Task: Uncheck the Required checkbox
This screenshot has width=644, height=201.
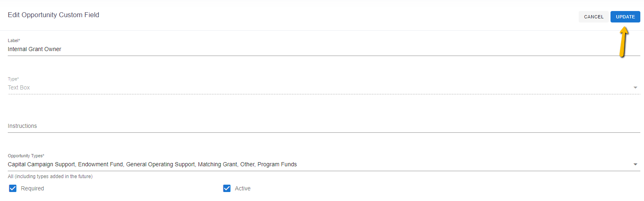Action: 13,188
